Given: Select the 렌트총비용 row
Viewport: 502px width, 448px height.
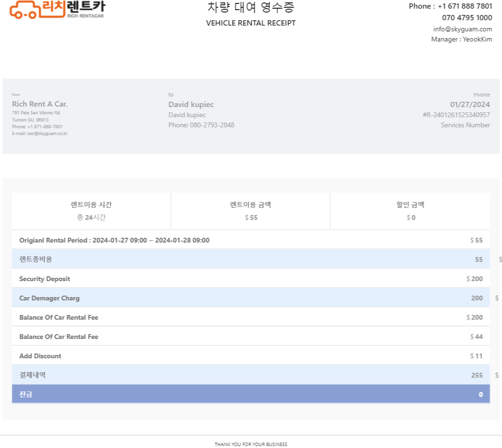Looking at the screenshot, I should point(251,259).
